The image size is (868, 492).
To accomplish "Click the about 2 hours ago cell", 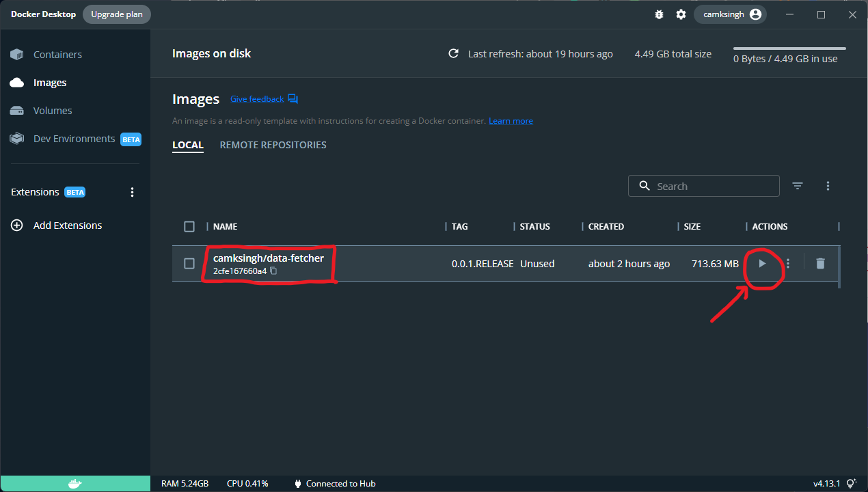I will point(629,264).
